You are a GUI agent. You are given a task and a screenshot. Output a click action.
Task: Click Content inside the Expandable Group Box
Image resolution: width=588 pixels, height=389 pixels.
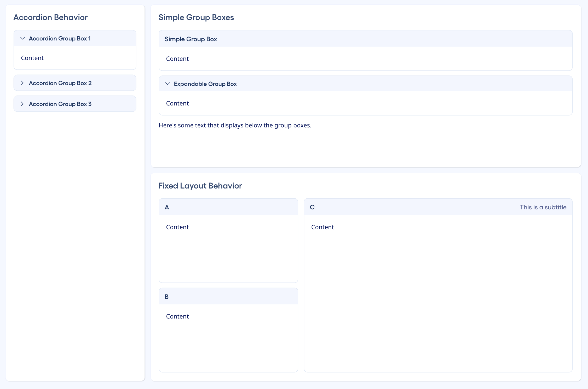177,103
